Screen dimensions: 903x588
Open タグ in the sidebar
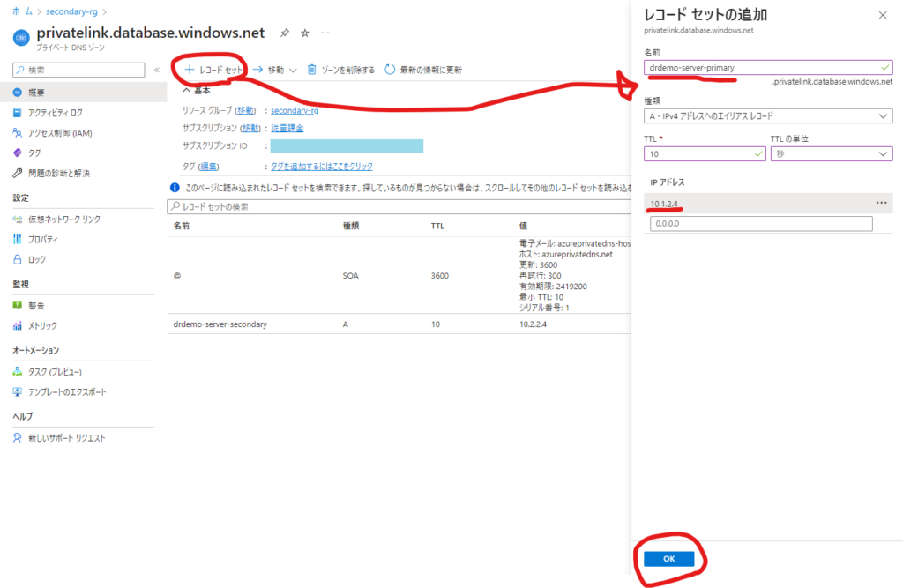click(34, 153)
